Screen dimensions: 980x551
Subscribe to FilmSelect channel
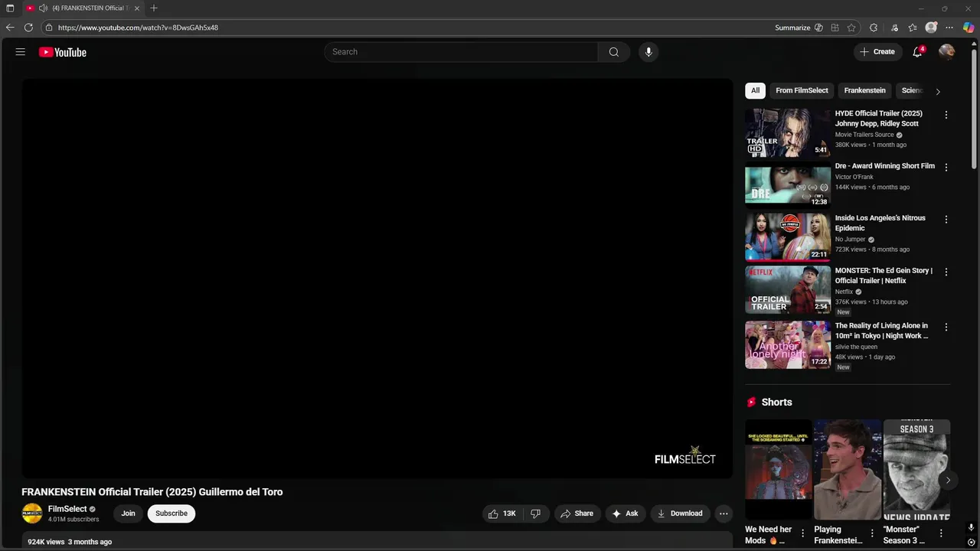tap(171, 514)
